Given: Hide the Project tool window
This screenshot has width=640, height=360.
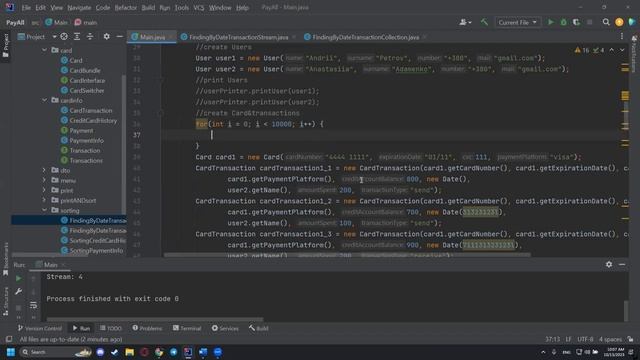Looking at the screenshot, I should pos(120,37).
